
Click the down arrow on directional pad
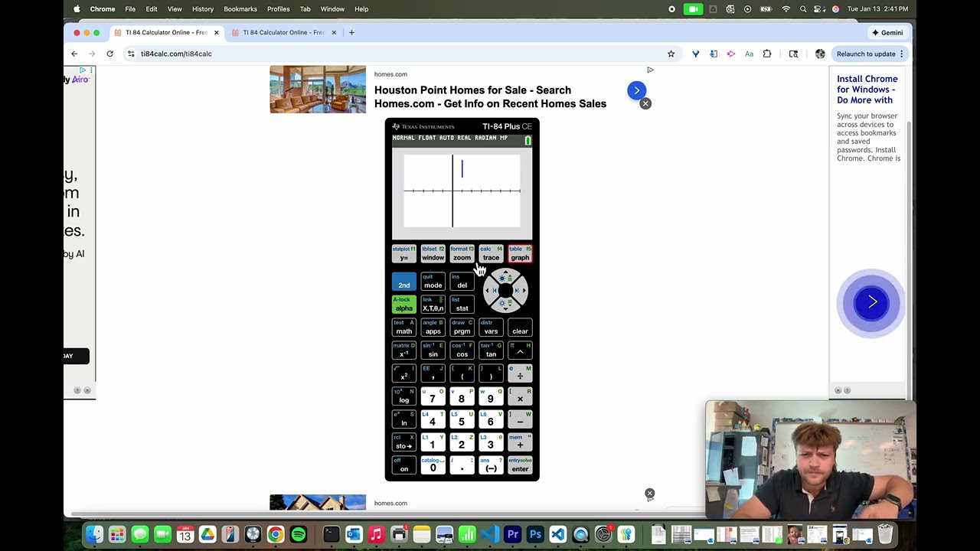point(505,305)
